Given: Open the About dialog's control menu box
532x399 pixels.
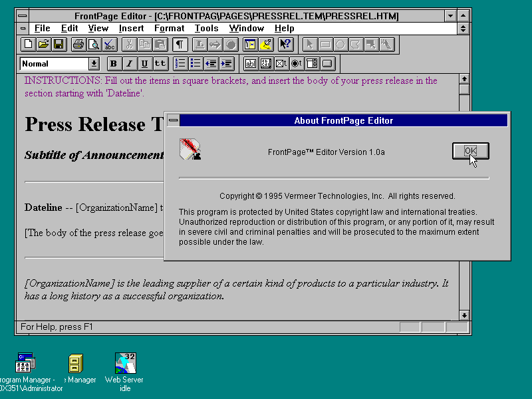Looking at the screenshot, I should point(173,120).
